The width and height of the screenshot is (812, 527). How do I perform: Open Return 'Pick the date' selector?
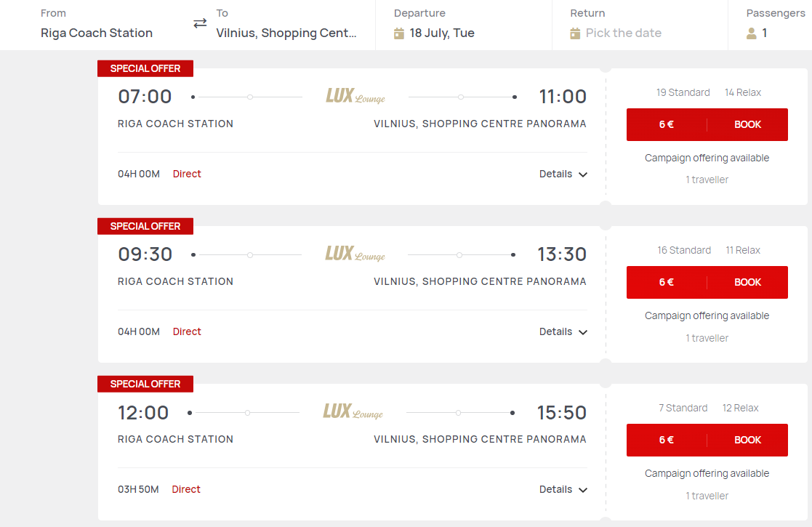(624, 33)
